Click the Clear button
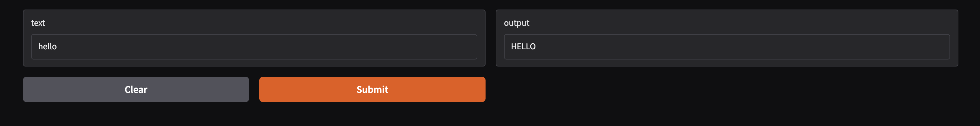Image resolution: width=980 pixels, height=126 pixels. pos(136,89)
